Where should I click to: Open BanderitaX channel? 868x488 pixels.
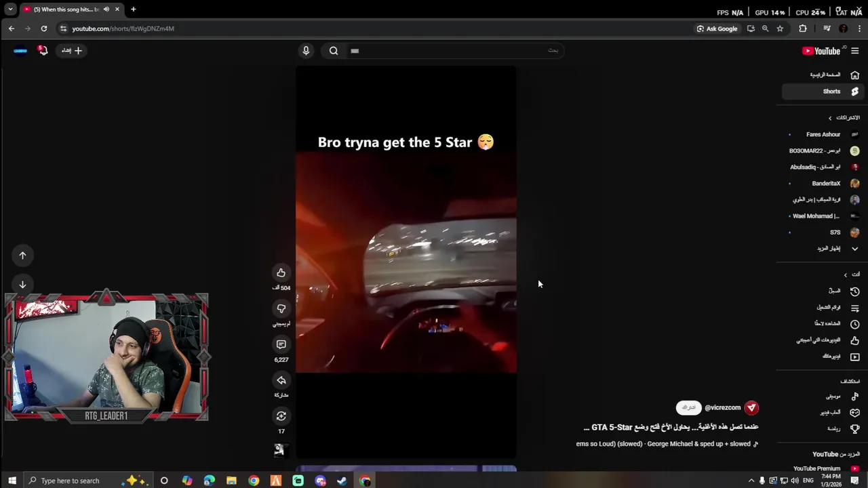(x=821, y=184)
